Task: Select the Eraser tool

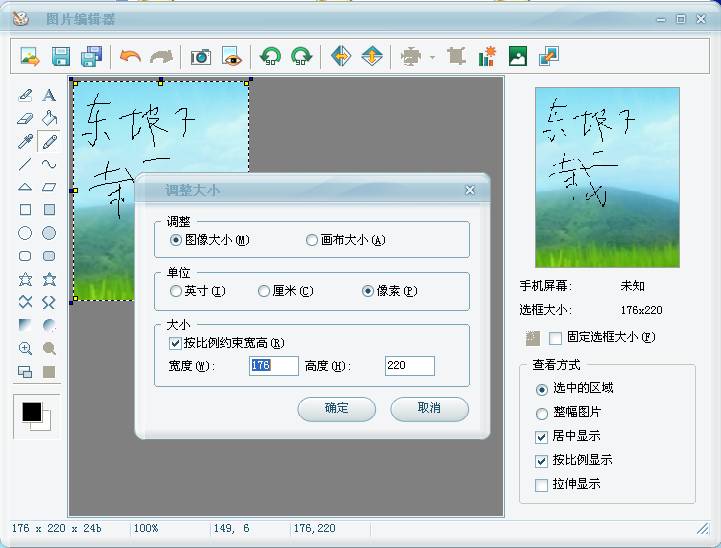Action: 25,119
